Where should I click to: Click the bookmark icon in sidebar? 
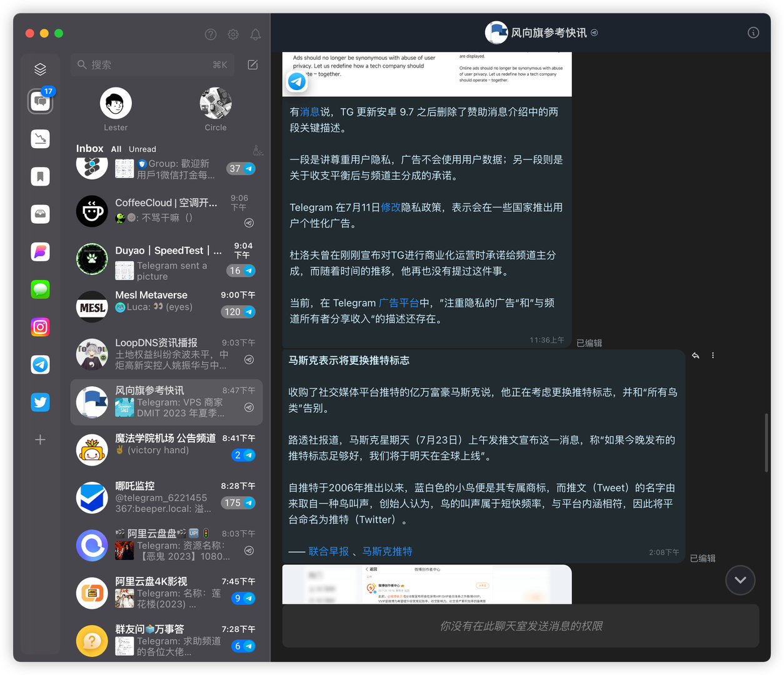tap(40, 176)
